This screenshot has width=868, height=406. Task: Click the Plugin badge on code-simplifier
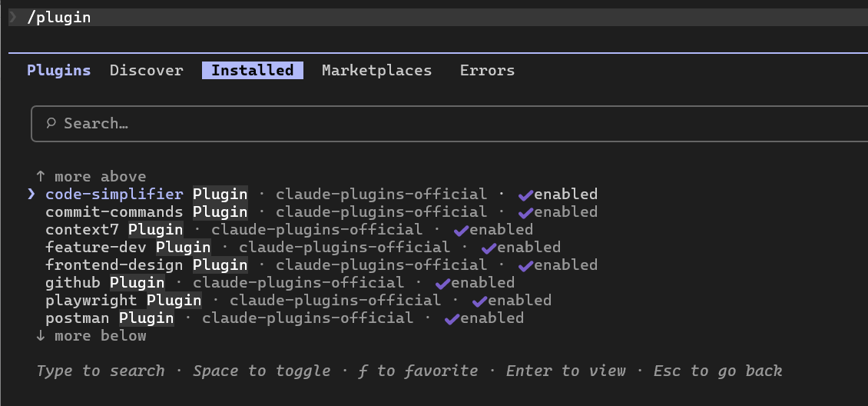click(x=220, y=194)
